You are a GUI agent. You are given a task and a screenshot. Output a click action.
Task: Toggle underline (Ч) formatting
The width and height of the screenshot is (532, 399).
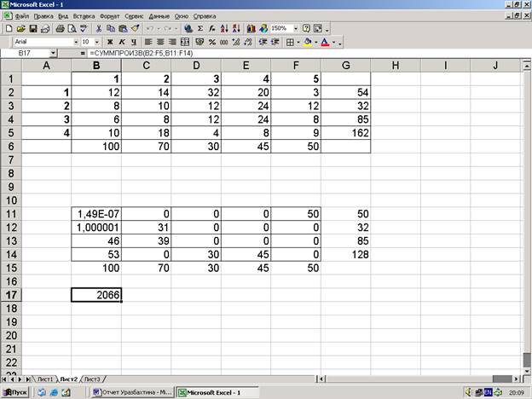134,42
